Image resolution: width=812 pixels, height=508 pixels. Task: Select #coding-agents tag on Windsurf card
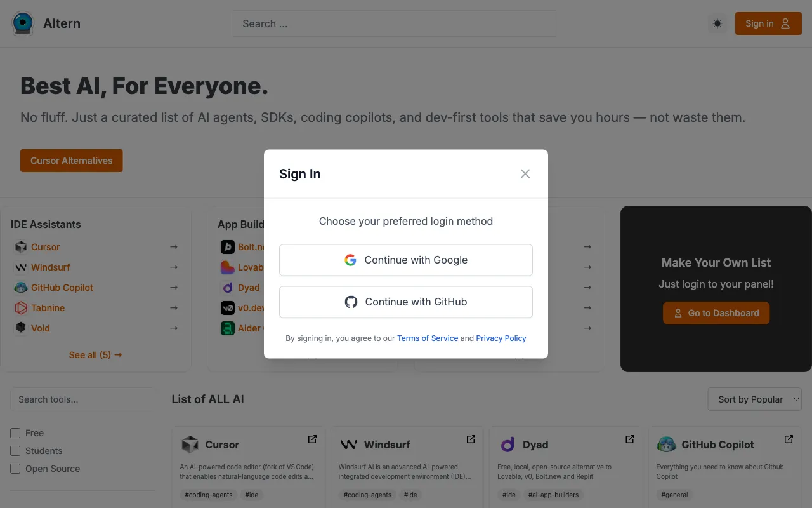tap(367, 495)
